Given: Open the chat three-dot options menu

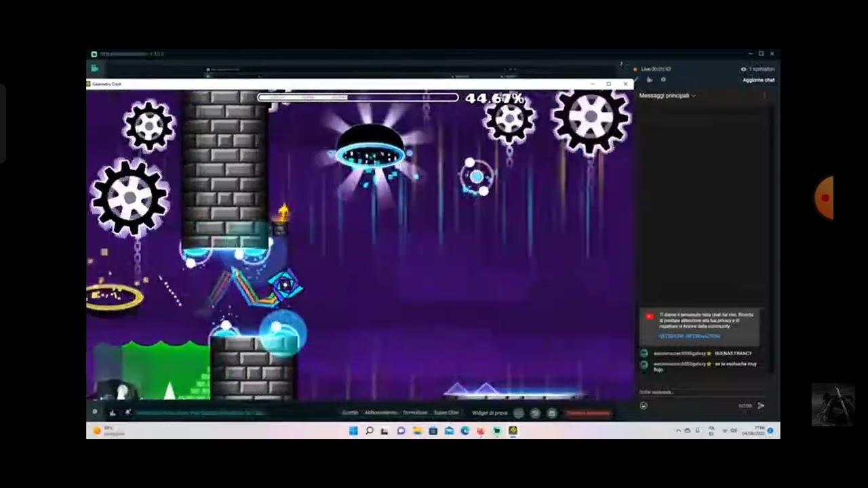Looking at the screenshot, I should [x=765, y=96].
